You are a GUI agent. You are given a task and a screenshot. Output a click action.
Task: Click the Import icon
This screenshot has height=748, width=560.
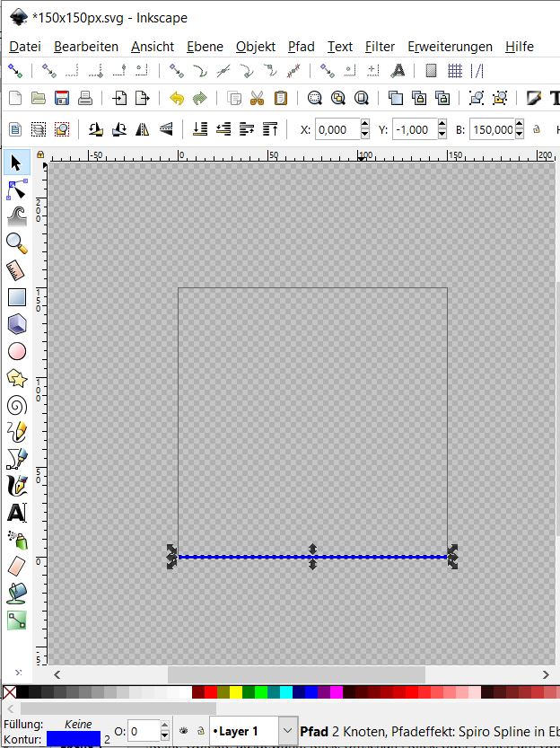119,98
